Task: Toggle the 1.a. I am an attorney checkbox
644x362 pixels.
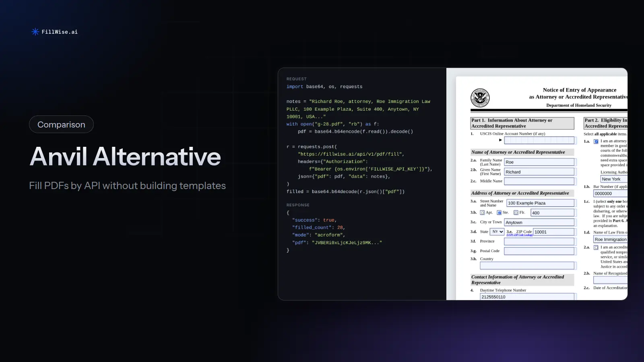Action: click(x=596, y=141)
